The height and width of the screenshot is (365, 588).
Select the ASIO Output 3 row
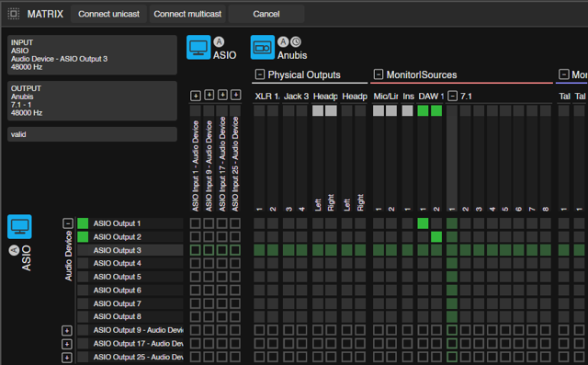[130, 250]
